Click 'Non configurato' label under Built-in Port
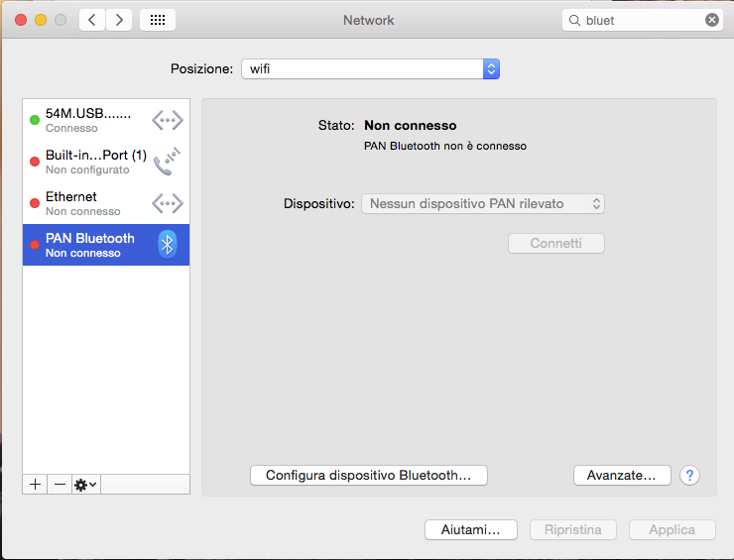This screenshot has height=560, width=734. point(87,169)
